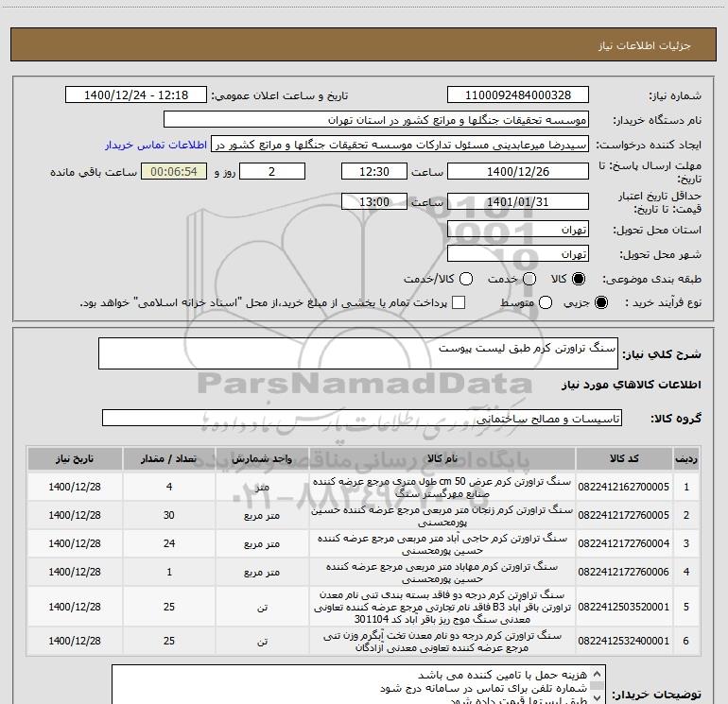Click the delivery province field تهران
This screenshot has height=704, width=728.
tap(518, 230)
